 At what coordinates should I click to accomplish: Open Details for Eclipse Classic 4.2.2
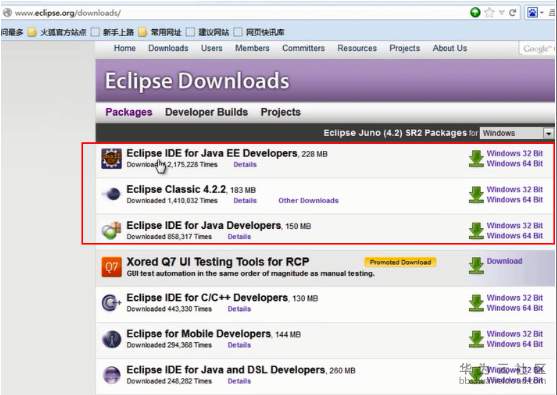tap(245, 201)
